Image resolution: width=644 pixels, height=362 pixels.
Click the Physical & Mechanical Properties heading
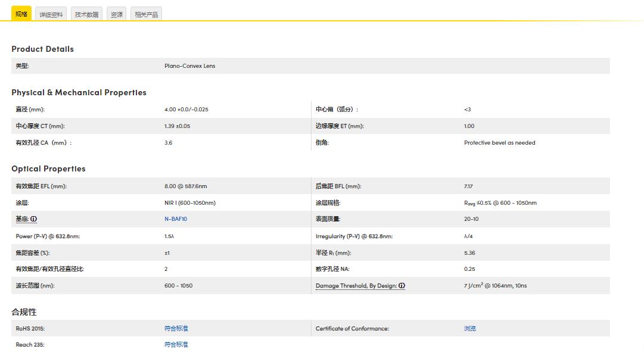(79, 92)
